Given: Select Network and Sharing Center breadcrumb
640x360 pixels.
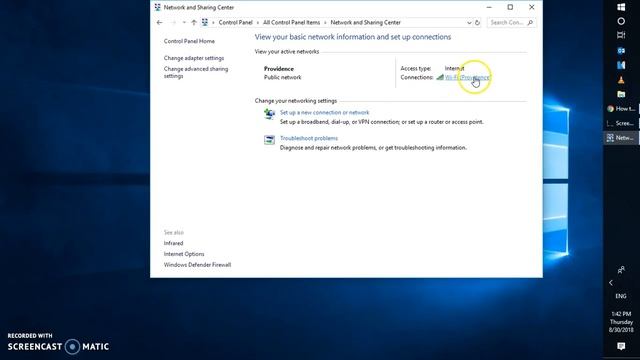Looking at the screenshot, I should coord(366,22).
